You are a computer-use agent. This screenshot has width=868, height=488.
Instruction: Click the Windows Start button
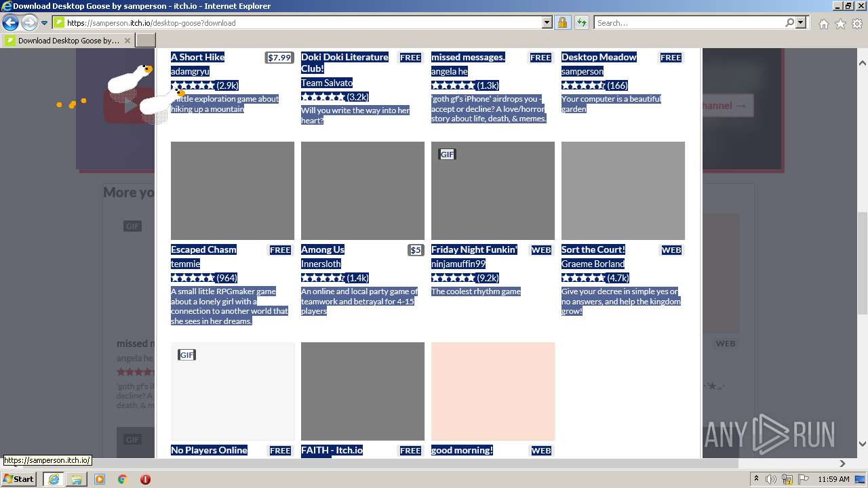coord(19,479)
